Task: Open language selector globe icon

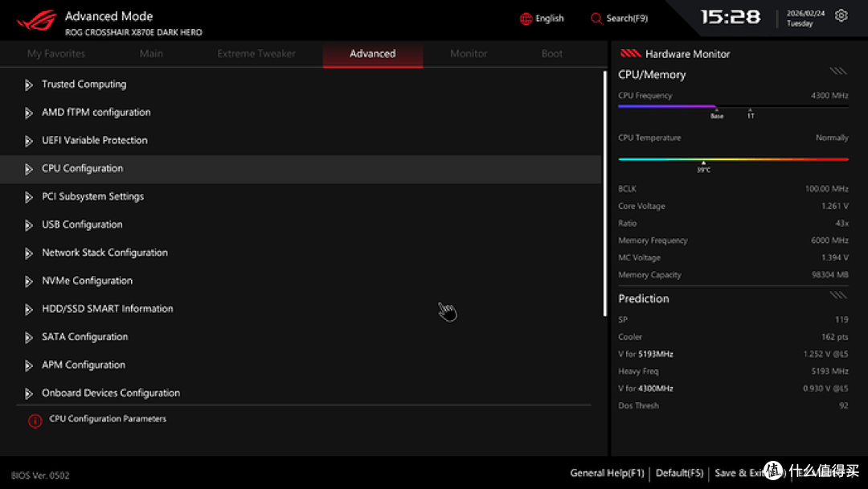Action: (526, 18)
